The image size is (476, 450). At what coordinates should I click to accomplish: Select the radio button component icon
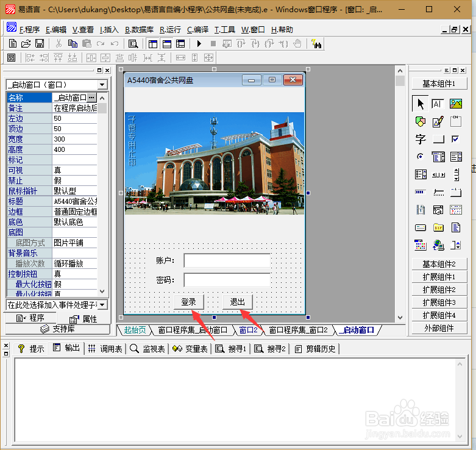point(420,157)
